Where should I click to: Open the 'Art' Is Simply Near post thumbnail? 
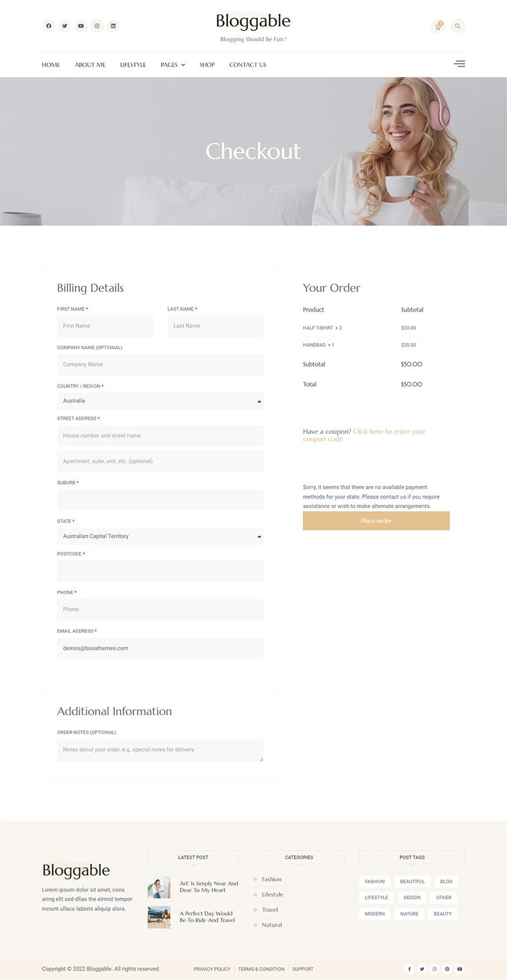pyautogui.click(x=159, y=887)
